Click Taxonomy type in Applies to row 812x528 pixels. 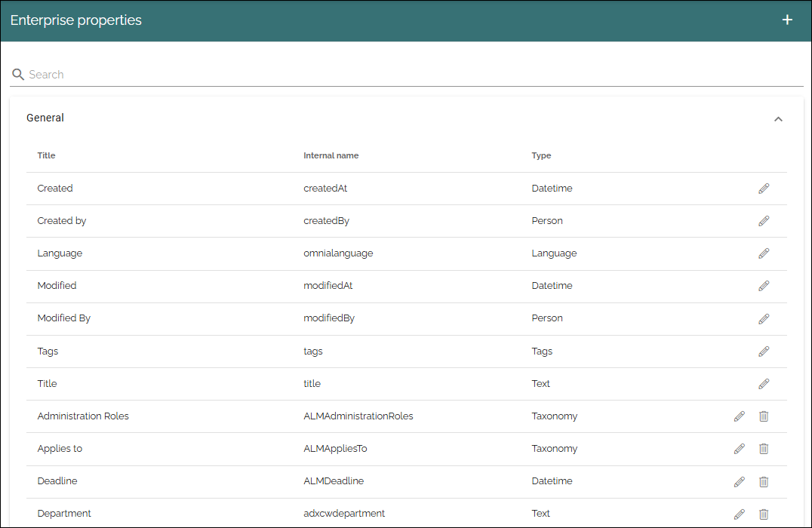pyautogui.click(x=554, y=449)
